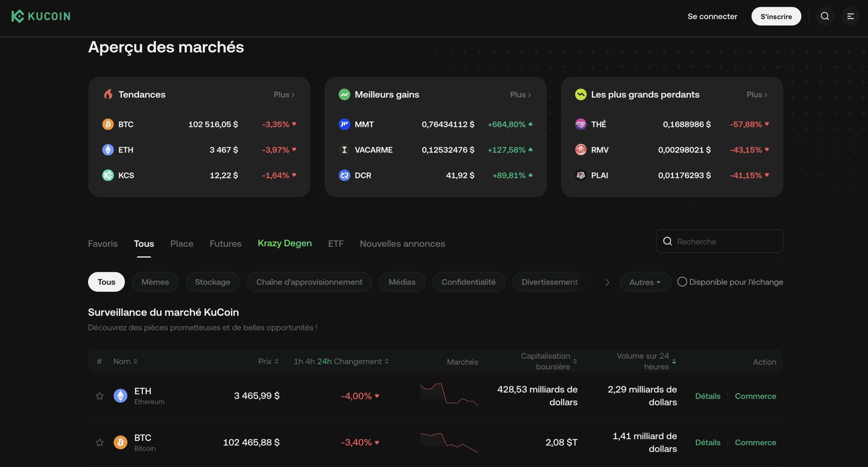The height and width of the screenshot is (467, 868).
Task: Expand more categories with right chevron
Action: [x=607, y=282]
